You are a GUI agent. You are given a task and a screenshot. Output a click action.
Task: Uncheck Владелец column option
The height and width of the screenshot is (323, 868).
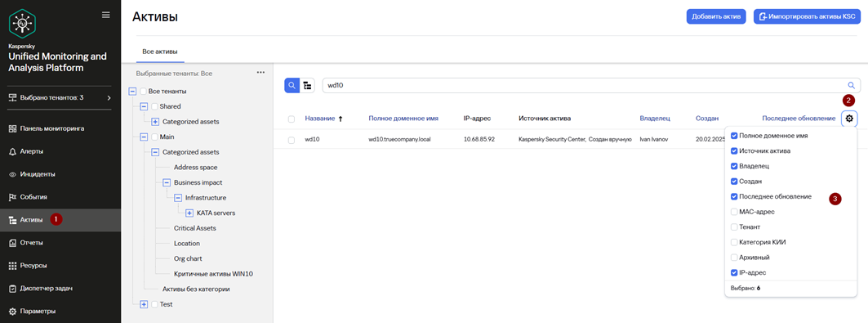(x=734, y=166)
